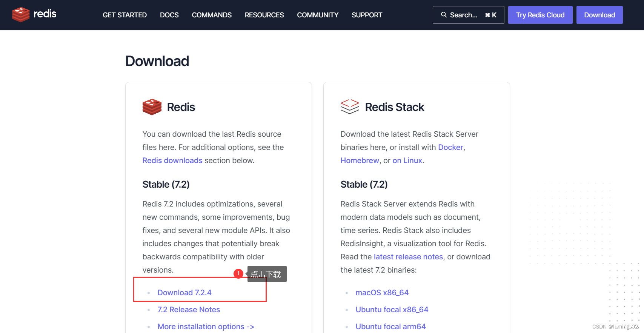Viewport: 644px width, 333px height.
Task: Follow the Redis downloads link
Action: [x=172, y=160]
